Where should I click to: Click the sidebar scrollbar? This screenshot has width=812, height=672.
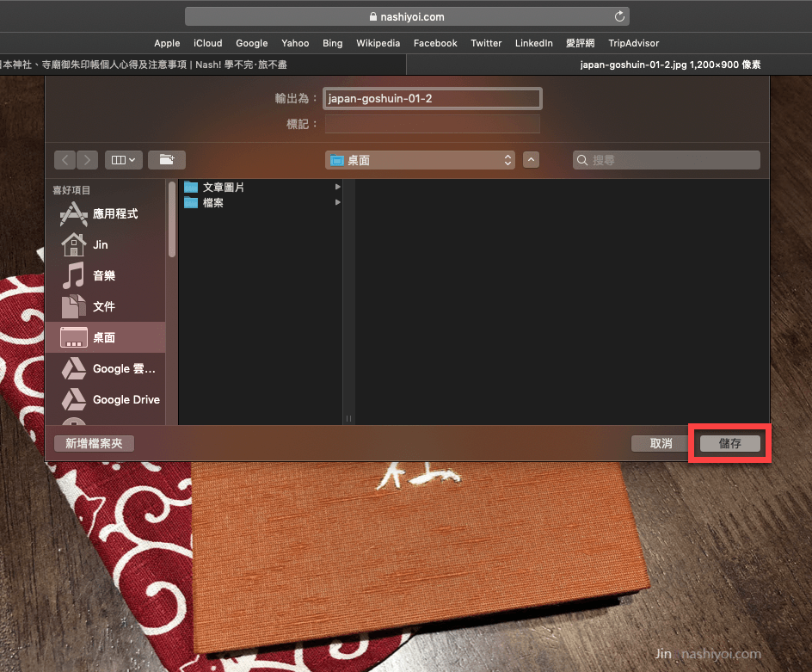click(x=172, y=220)
